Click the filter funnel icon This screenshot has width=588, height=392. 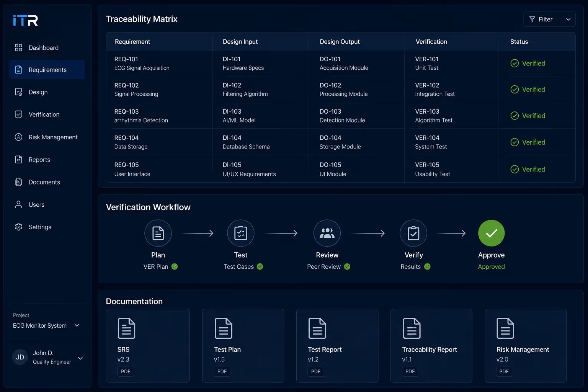pyautogui.click(x=532, y=19)
